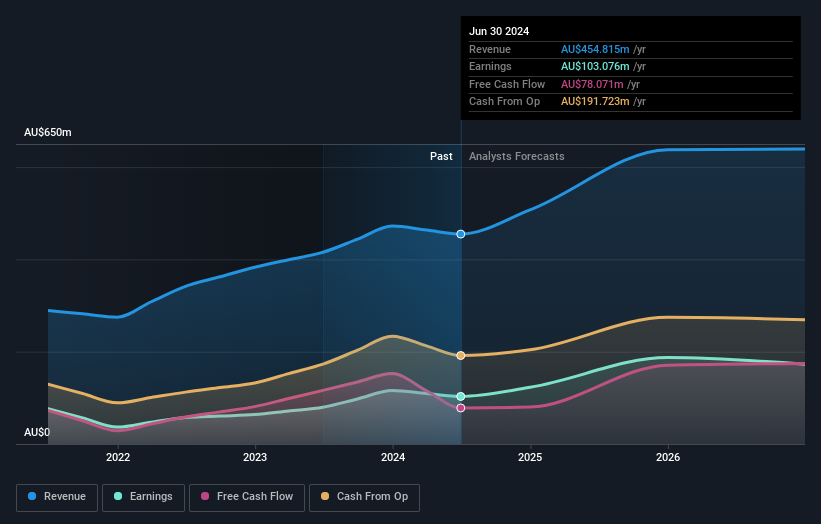Click the Past label on chart

441,156
